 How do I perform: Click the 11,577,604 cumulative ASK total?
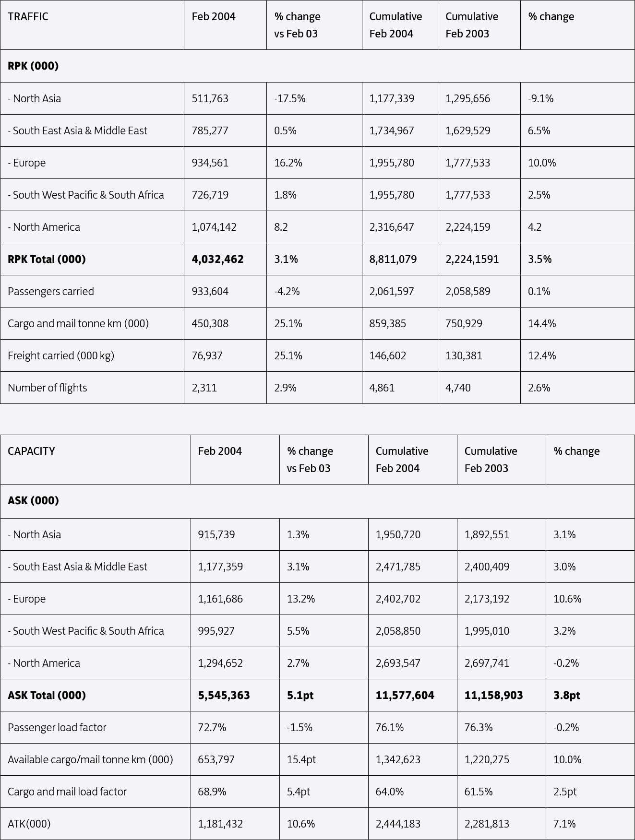(405, 696)
